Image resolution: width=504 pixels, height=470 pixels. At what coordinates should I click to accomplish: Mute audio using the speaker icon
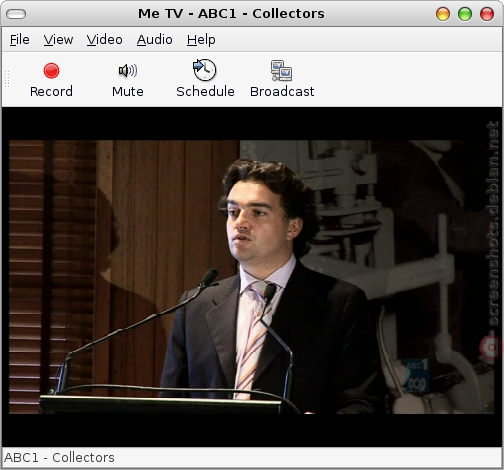point(128,70)
